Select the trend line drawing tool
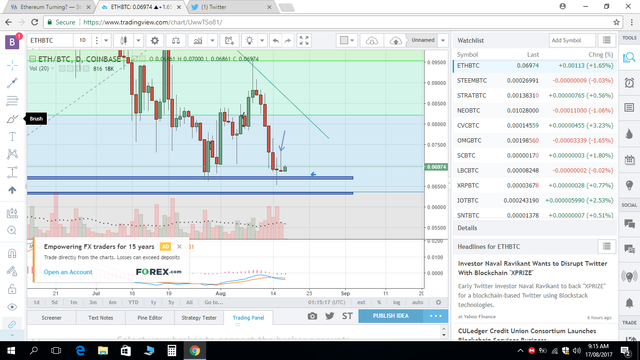 click(12, 83)
